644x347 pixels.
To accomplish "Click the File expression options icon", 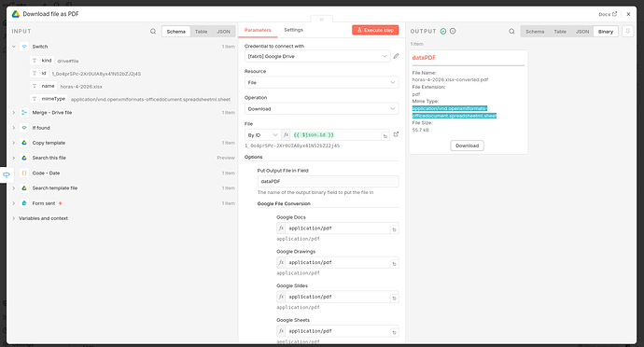I will pos(385,136).
